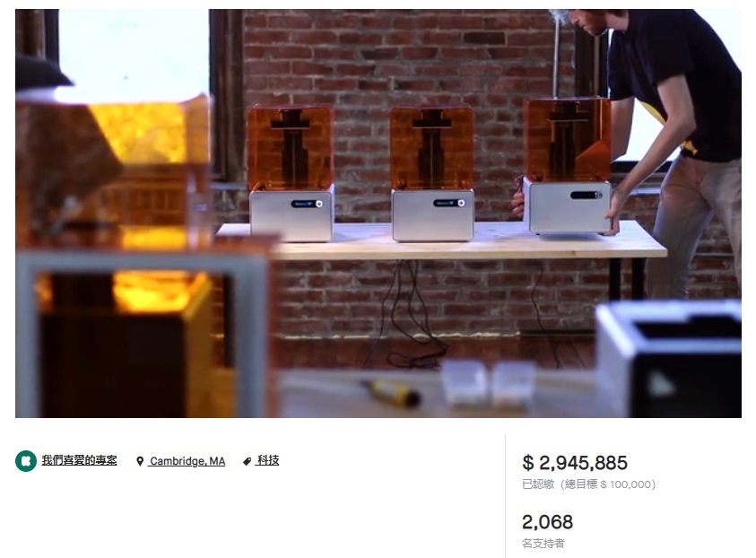Click the location pin icon
The width and height of the screenshot is (756, 558).
point(140,461)
